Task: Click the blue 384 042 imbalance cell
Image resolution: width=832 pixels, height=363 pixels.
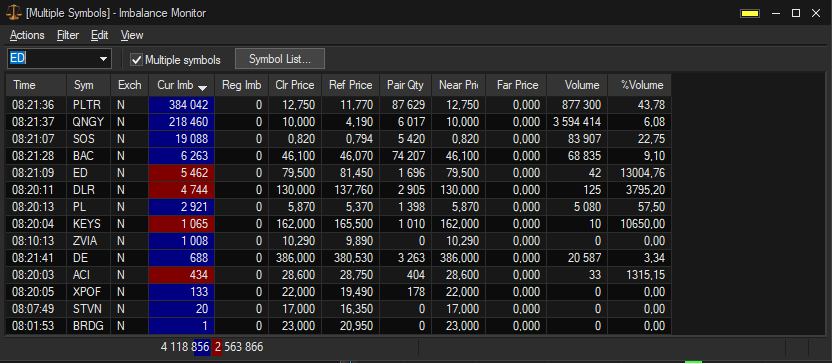Action: pos(181,105)
